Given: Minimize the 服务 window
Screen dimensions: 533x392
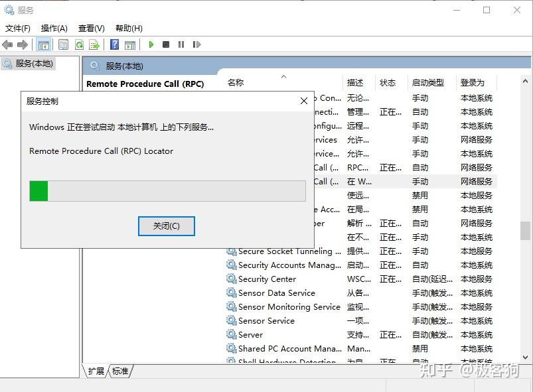Looking at the screenshot, I should pyautogui.click(x=457, y=10).
